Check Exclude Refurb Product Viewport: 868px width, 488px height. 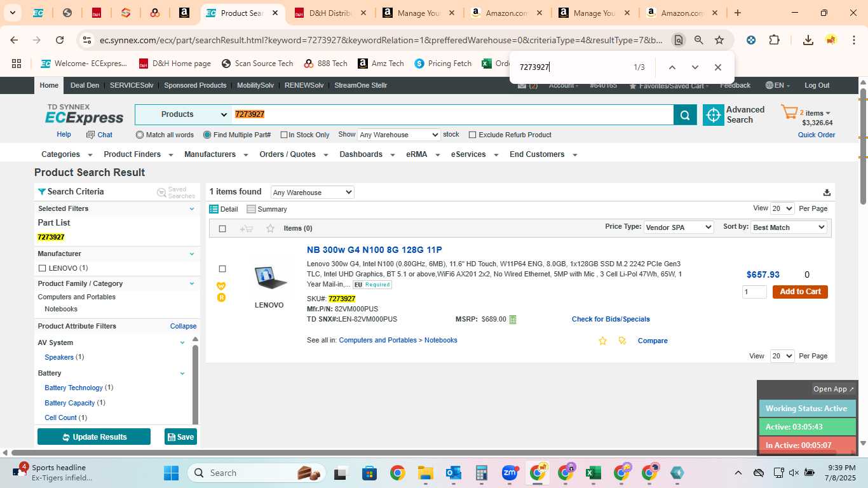pos(472,135)
